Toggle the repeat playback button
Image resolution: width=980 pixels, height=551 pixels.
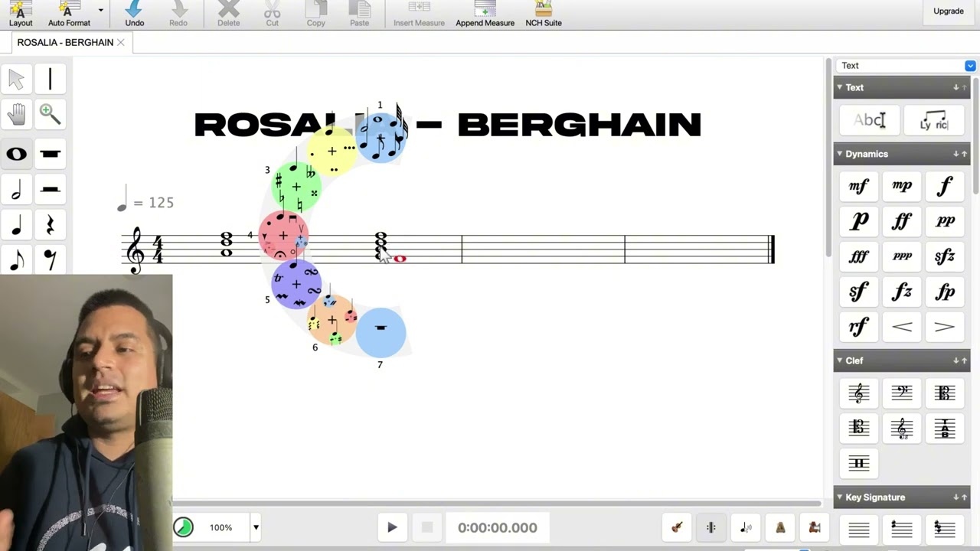[711, 527]
